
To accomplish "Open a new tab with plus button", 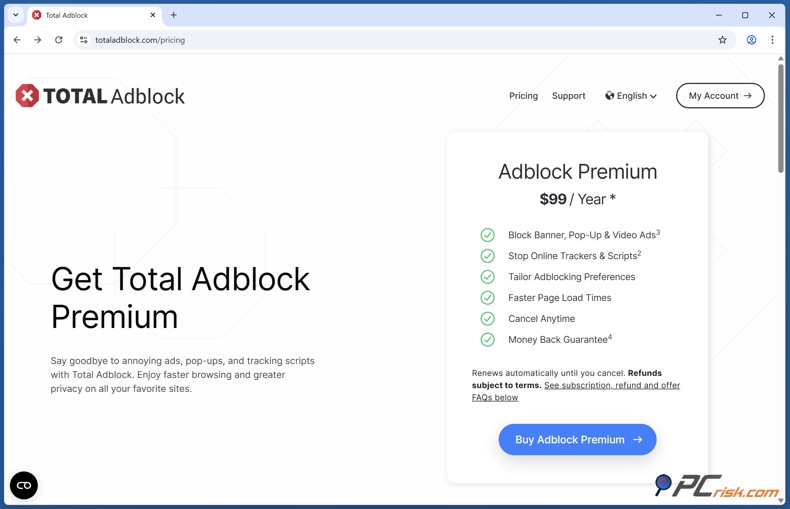I will 173,15.
